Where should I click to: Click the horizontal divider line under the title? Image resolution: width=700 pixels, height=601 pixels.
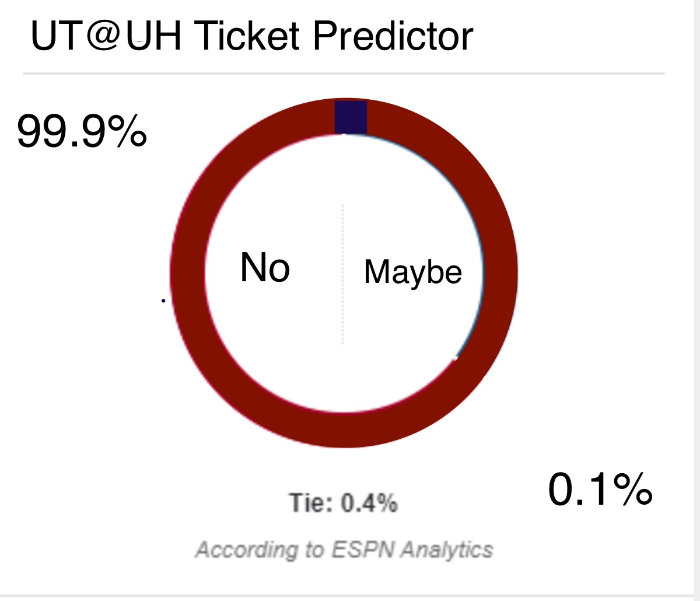(x=344, y=74)
